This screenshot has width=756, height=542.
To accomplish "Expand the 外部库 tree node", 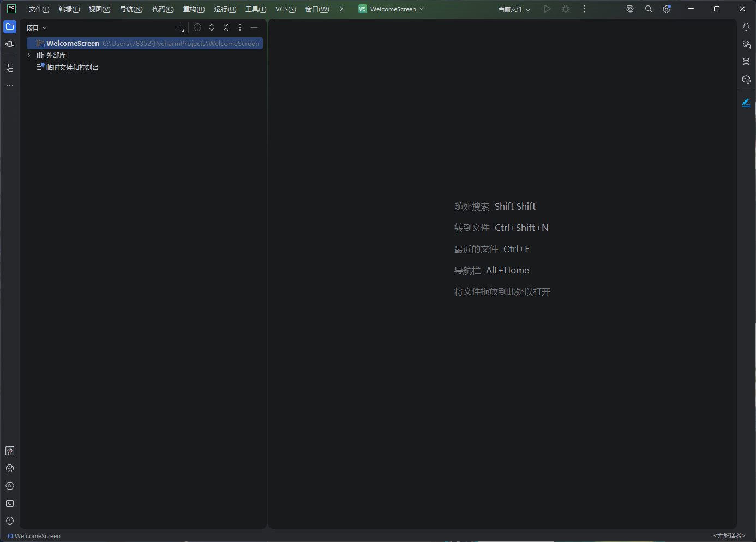I will click(x=29, y=55).
